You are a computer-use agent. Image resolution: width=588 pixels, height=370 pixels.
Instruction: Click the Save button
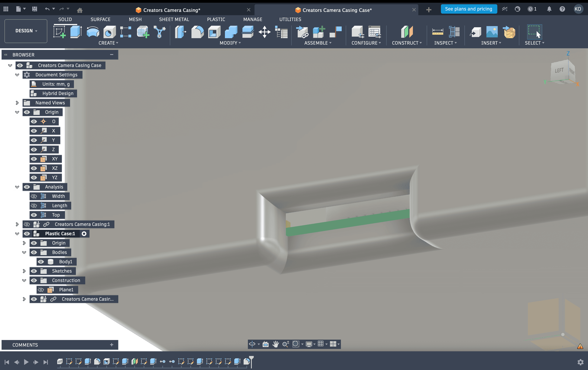click(x=34, y=9)
